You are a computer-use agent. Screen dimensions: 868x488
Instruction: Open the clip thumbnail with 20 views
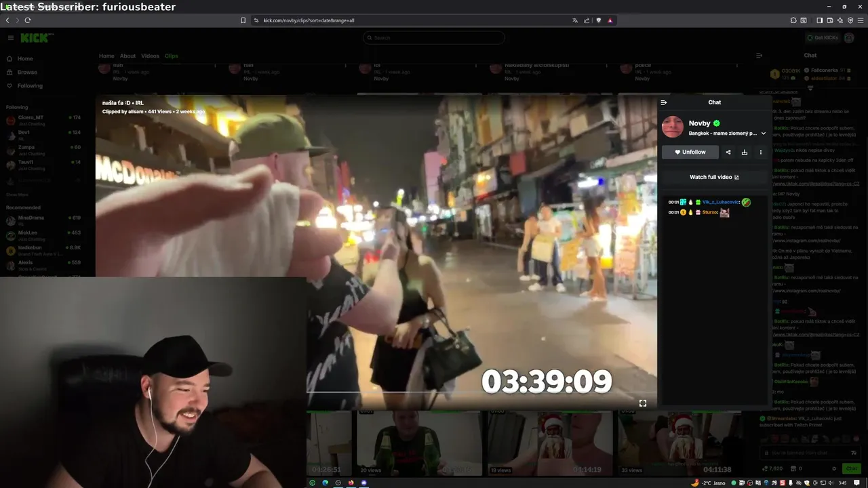419,443
